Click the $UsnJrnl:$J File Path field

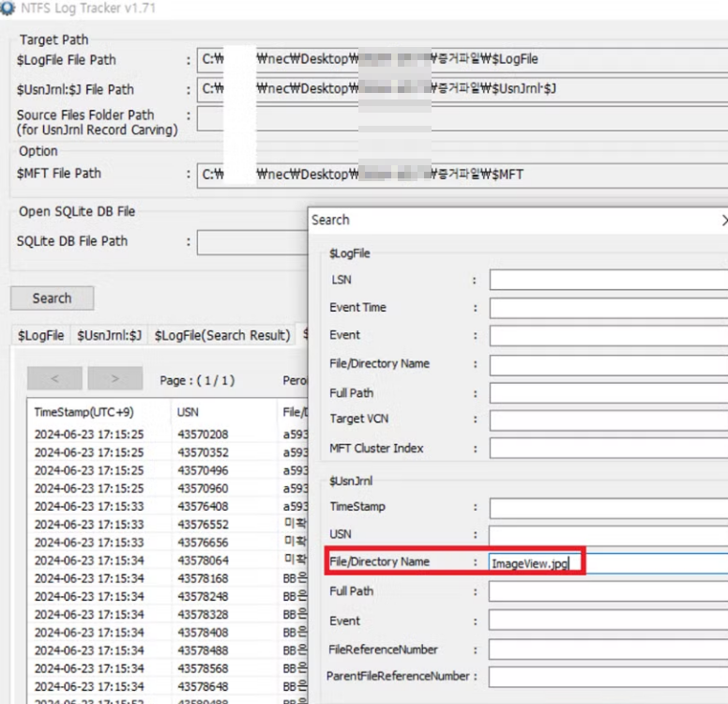463,89
